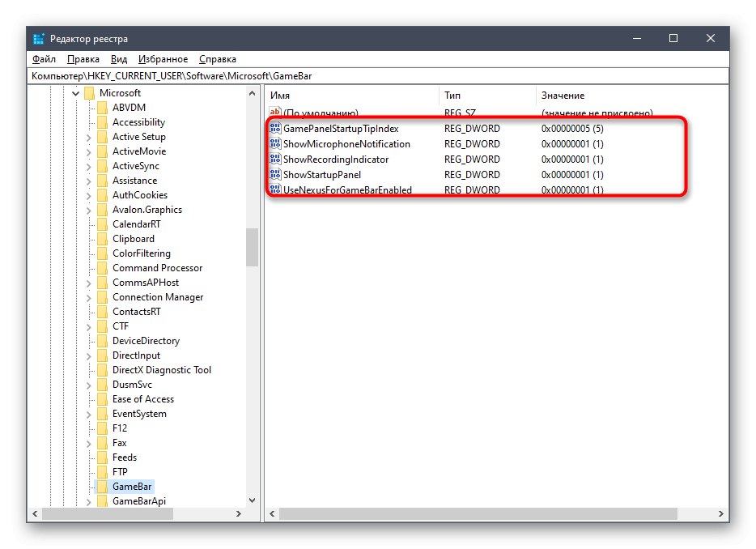Image resolution: width=756 pixels, height=549 pixels.
Task: Expand the ActiveSync key
Action: coord(89,167)
